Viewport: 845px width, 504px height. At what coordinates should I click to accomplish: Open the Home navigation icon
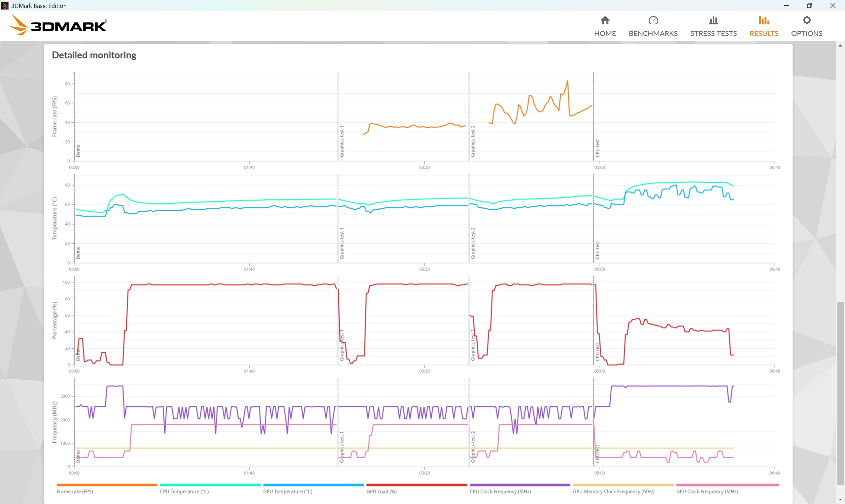(x=605, y=21)
